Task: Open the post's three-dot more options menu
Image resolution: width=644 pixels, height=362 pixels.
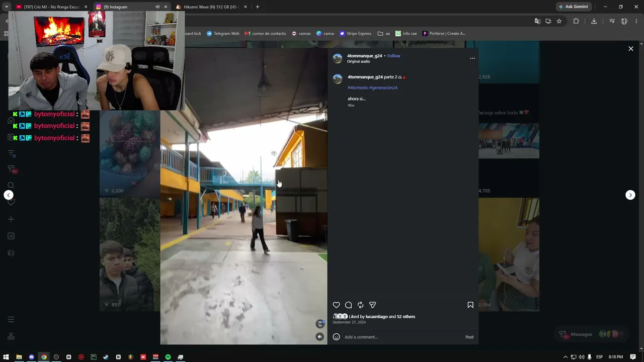Action: pos(472,58)
